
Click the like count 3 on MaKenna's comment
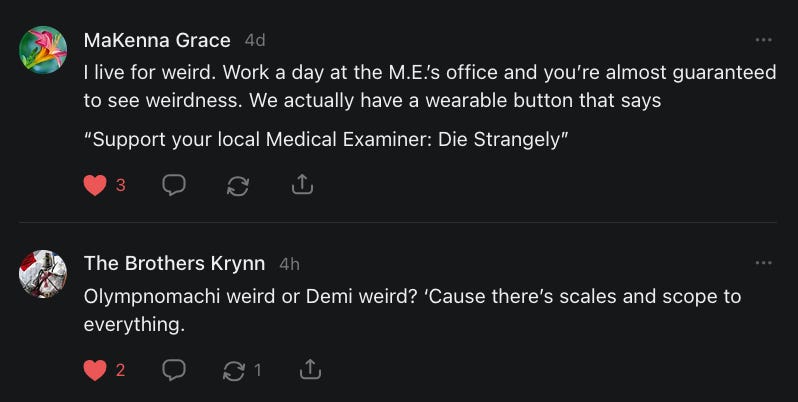click(x=121, y=185)
